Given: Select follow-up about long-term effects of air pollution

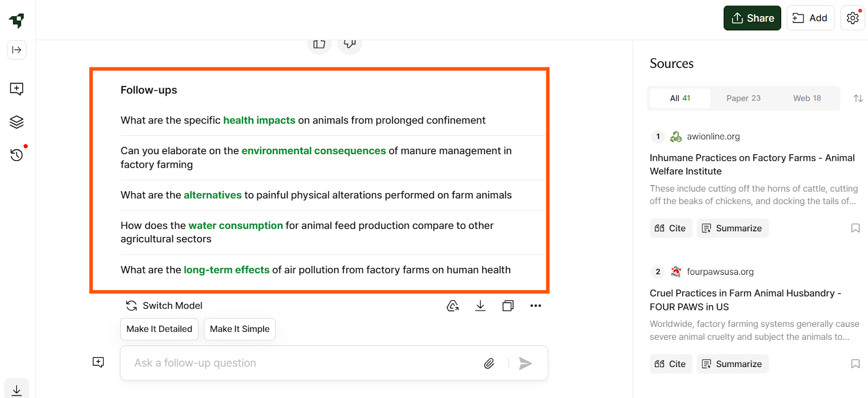Looking at the screenshot, I should [x=333, y=270].
